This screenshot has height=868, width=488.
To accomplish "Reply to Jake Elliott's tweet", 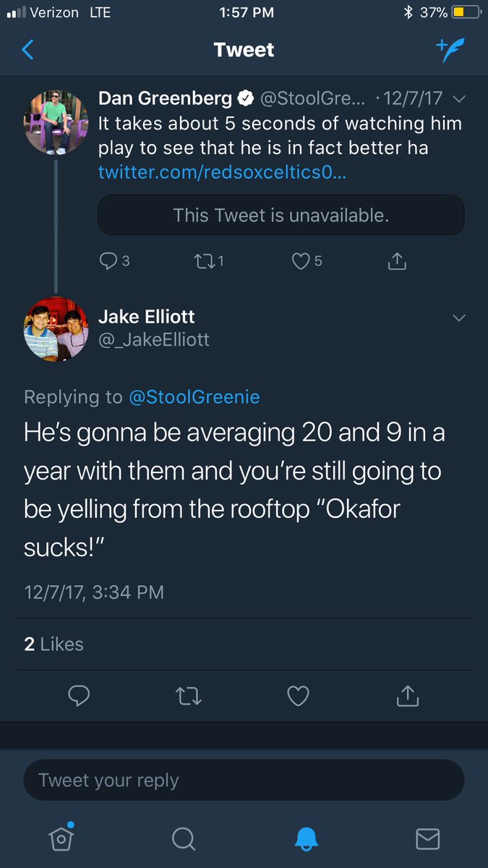I will coord(78,696).
